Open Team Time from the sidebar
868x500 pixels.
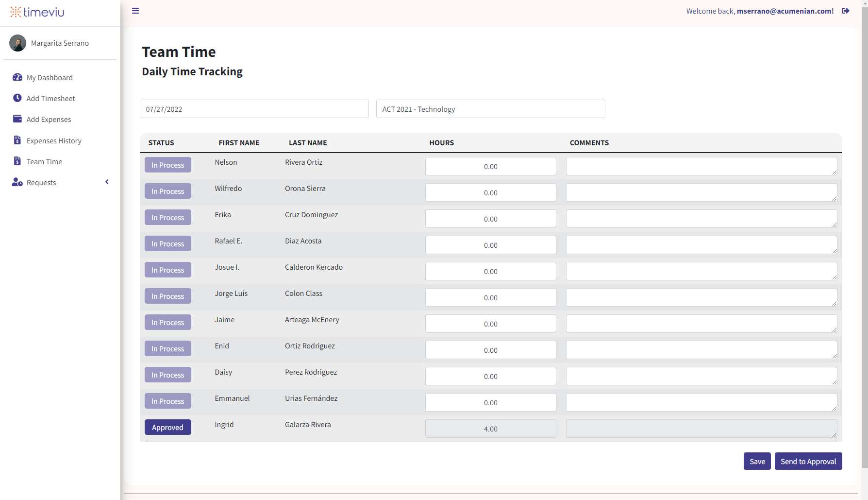[x=44, y=162]
